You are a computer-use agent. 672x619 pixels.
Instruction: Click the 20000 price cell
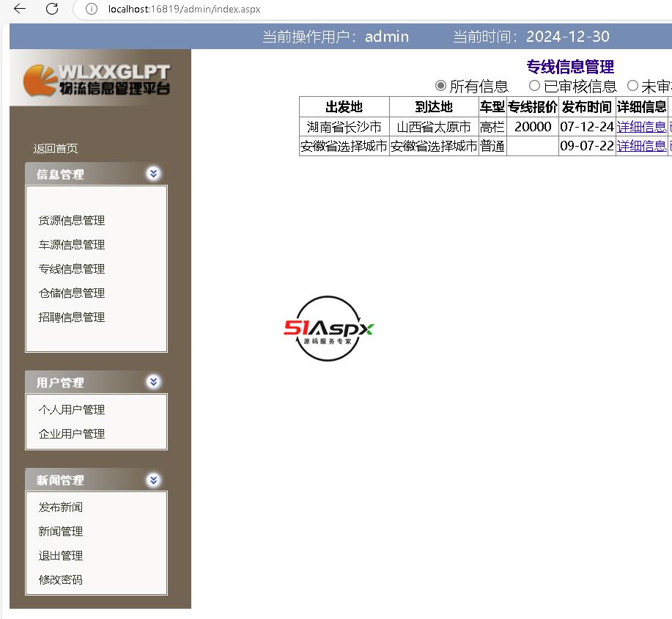click(x=533, y=127)
